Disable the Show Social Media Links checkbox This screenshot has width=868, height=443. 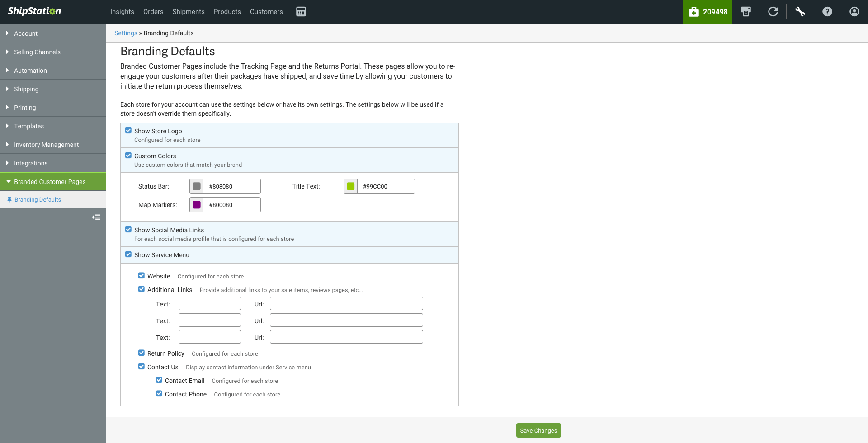point(128,230)
